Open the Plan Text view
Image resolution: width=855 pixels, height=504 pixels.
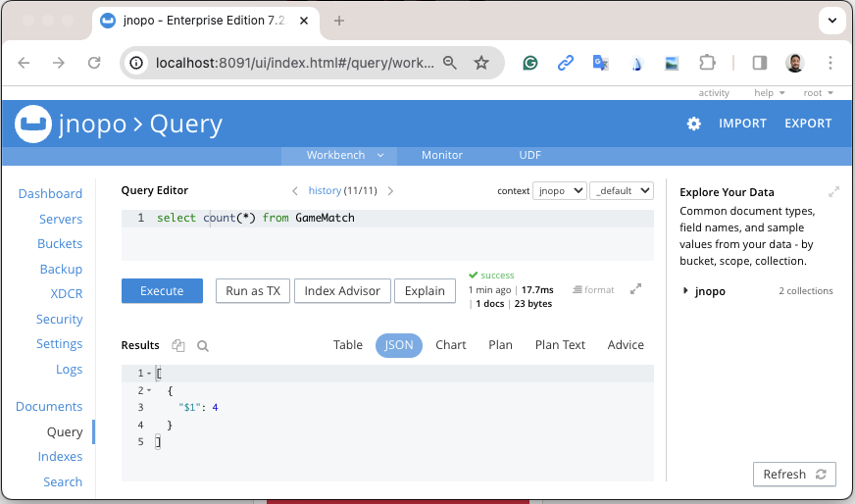coord(560,345)
